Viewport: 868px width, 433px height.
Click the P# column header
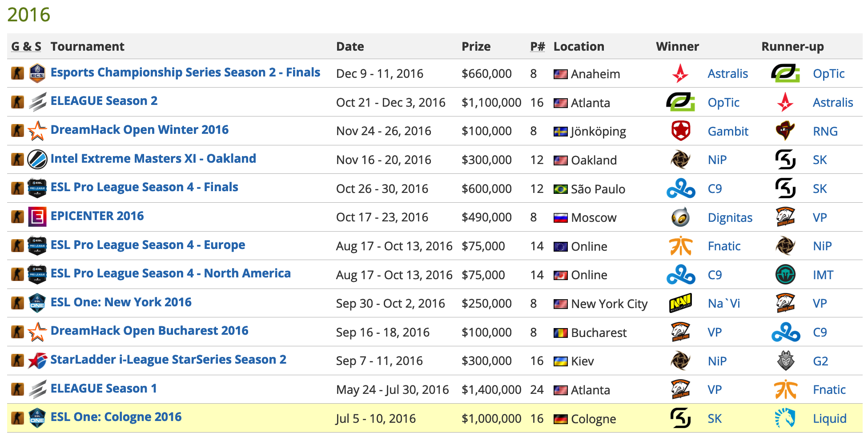tap(537, 47)
